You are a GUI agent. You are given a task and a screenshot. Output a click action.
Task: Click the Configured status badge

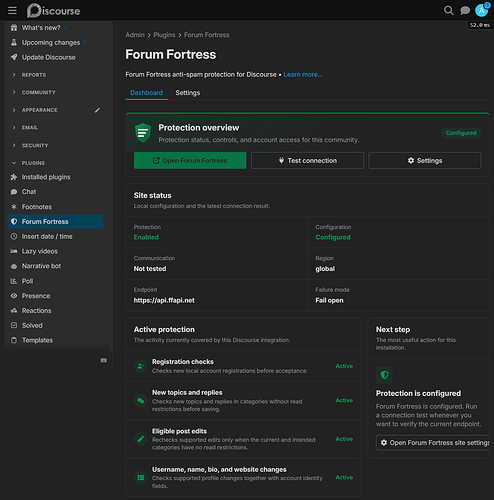tap(461, 133)
